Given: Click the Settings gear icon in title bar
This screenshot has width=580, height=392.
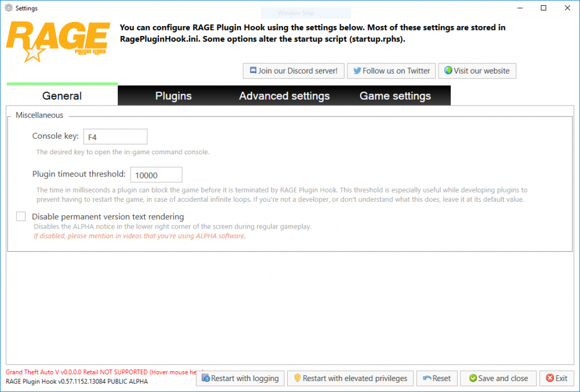Looking at the screenshot, I should pyautogui.click(x=9, y=8).
